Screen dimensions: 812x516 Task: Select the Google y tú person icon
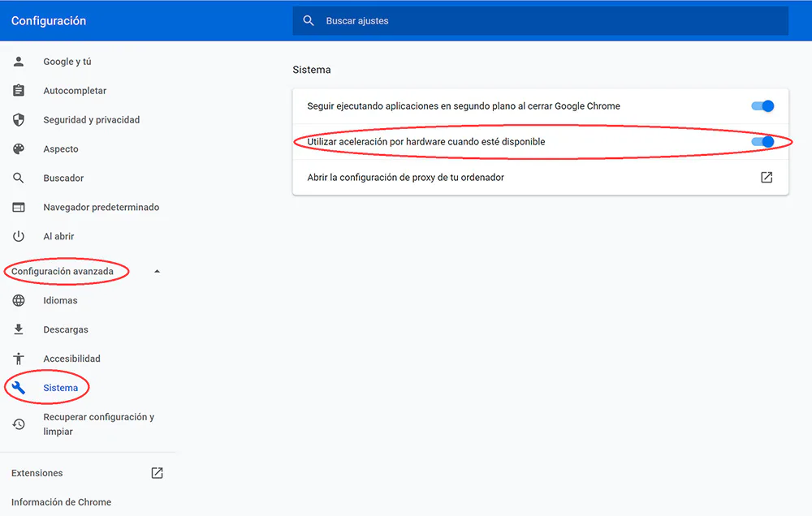[18, 61]
